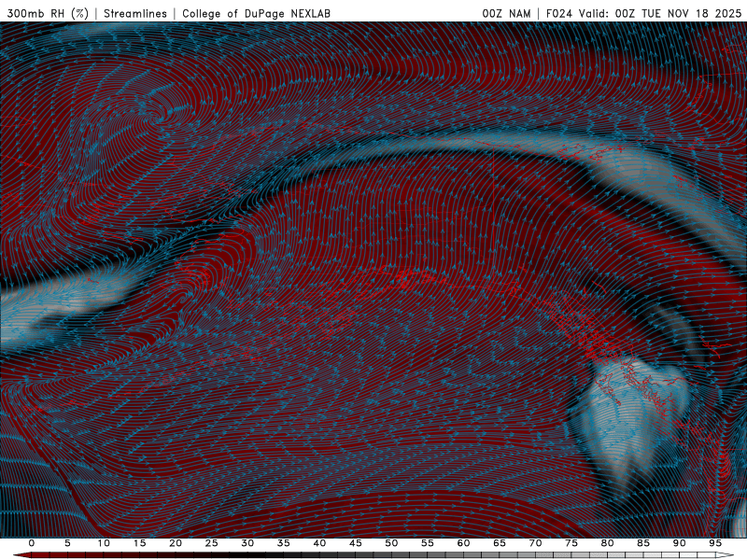Screen dimensions: 747x560
Task: Click the colorbar label '60'
Action: click(x=463, y=543)
